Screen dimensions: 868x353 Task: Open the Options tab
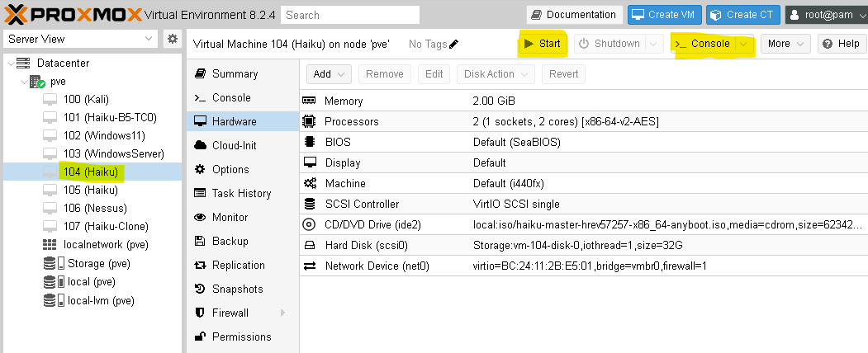pos(243,169)
